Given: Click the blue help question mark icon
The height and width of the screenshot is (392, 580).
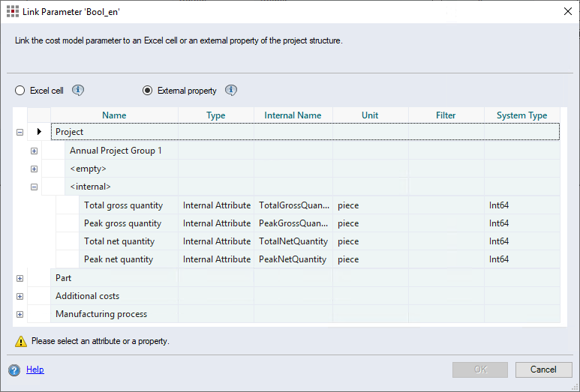Looking at the screenshot, I should [x=14, y=370].
